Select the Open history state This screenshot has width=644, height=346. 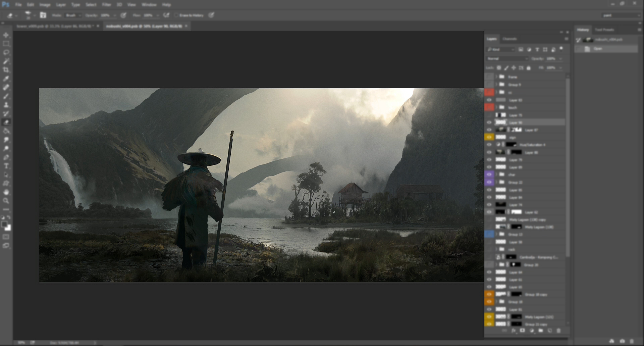tap(598, 49)
